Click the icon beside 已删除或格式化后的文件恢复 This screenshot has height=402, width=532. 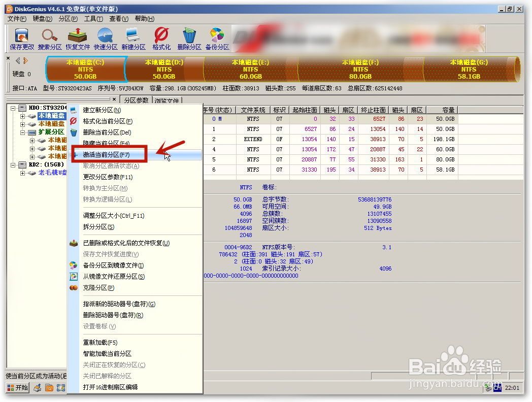(x=74, y=243)
